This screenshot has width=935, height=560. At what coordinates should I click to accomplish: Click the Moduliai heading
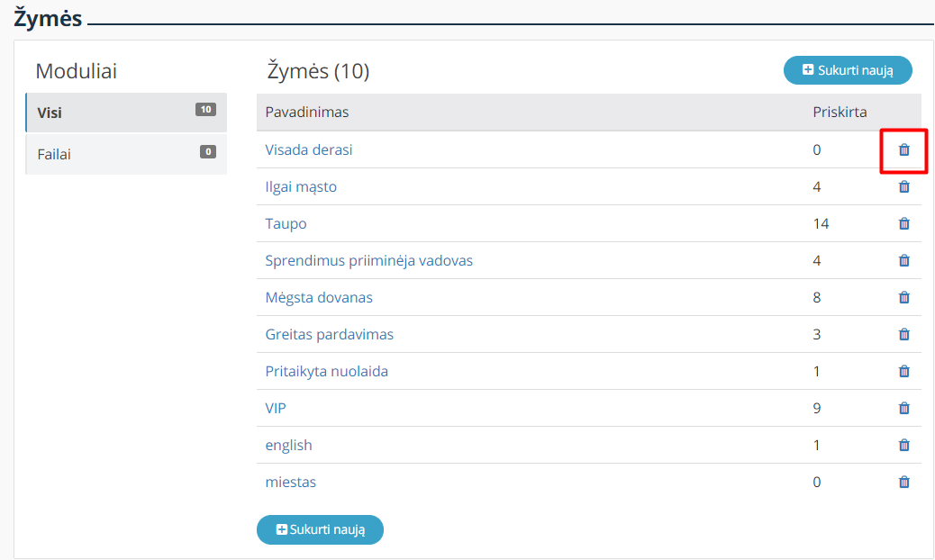pos(77,71)
